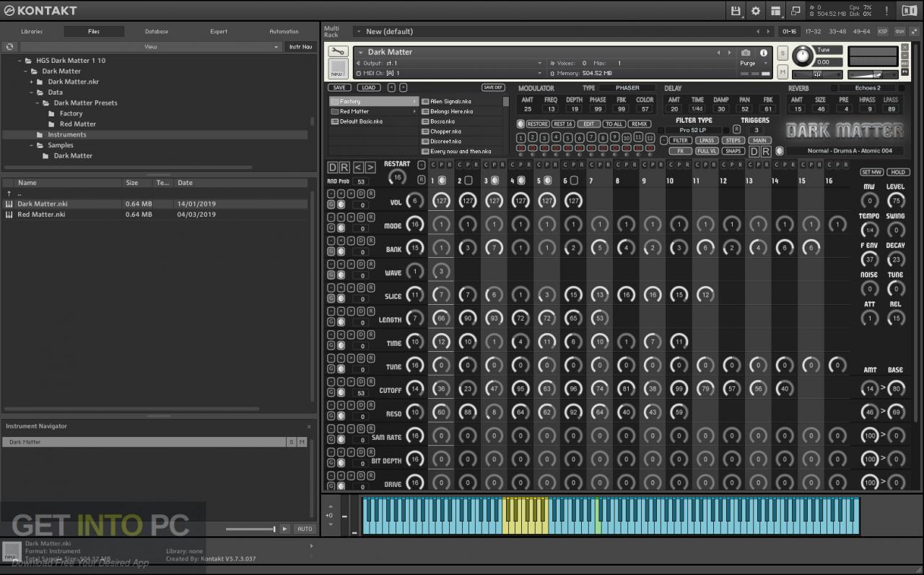
Task: Open the Purge dropdown menu
Action: click(754, 64)
